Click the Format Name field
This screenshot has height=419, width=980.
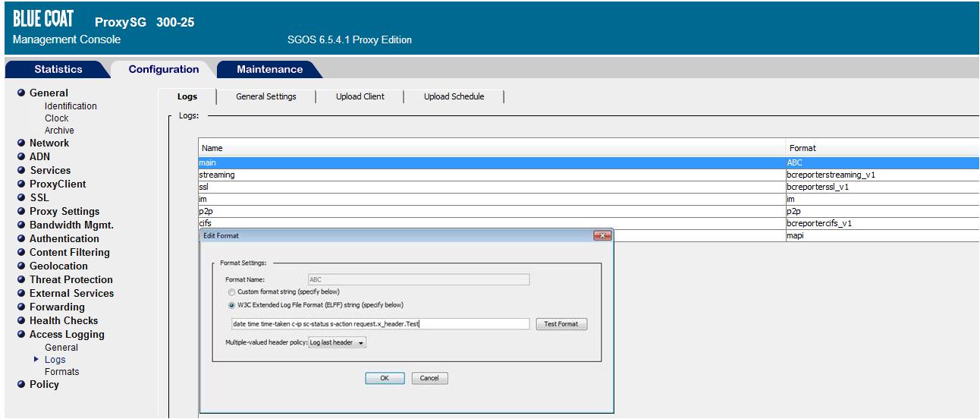(418, 279)
